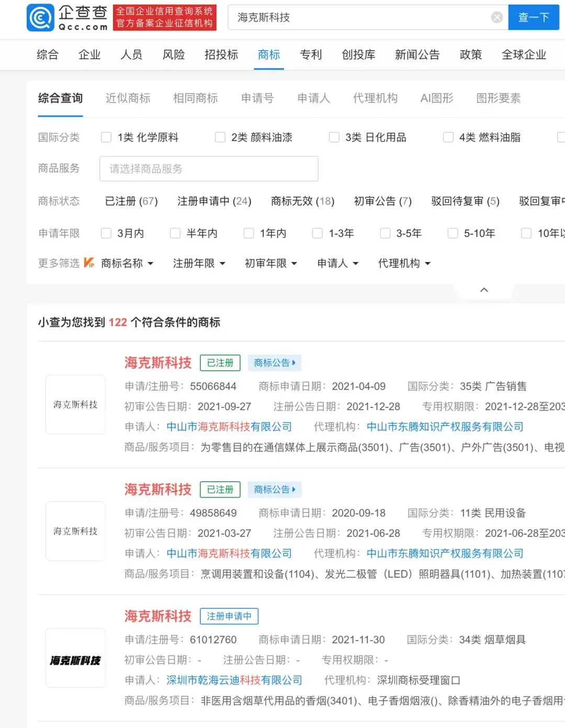Filter results by 已注册 (67) status
Image resolution: width=565 pixels, height=728 pixels.
click(x=130, y=201)
